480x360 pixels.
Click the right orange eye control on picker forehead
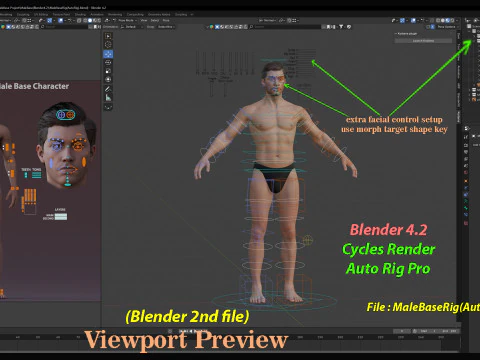(70, 115)
